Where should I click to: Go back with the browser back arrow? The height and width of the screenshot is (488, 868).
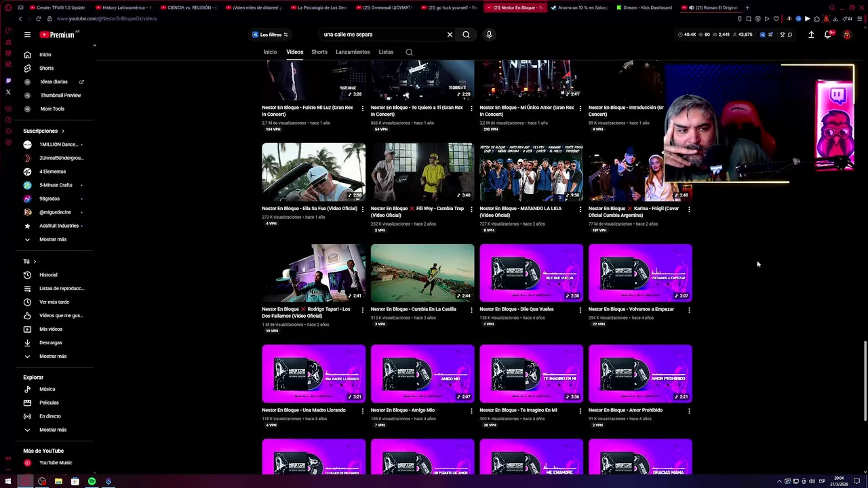pyautogui.click(x=20, y=19)
